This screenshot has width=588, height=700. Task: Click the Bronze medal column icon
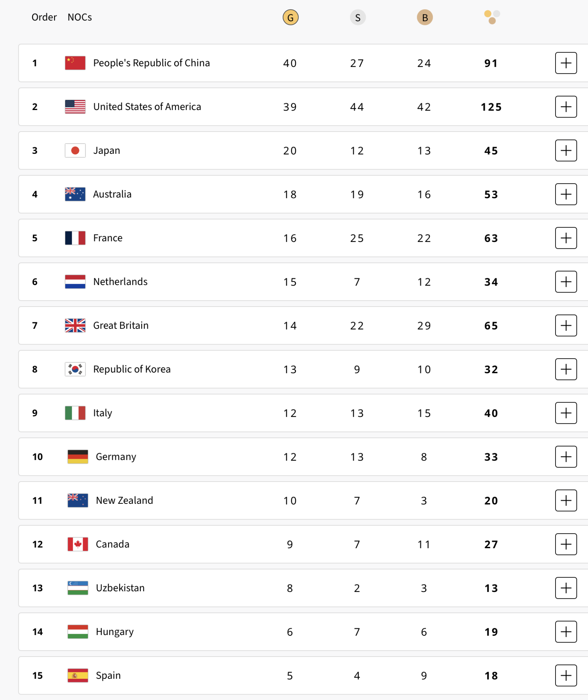pyautogui.click(x=425, y=17)
